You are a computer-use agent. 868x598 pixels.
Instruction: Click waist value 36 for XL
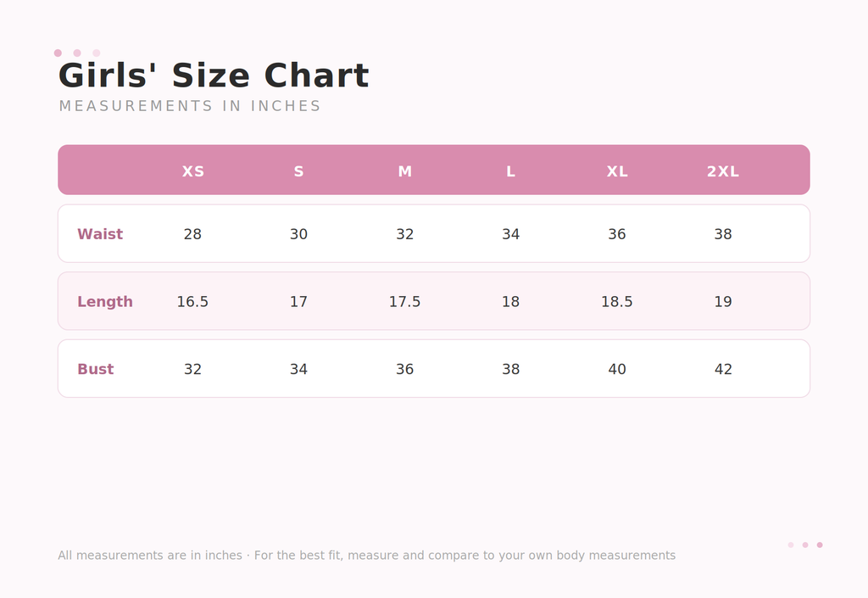pyautogui.click(x=617, y=234)
